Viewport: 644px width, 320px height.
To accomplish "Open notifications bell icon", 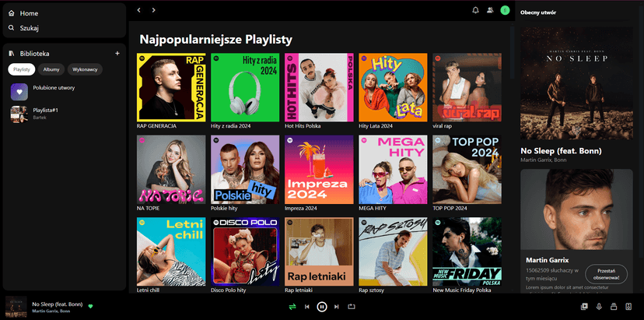I will tap(476, 10).
